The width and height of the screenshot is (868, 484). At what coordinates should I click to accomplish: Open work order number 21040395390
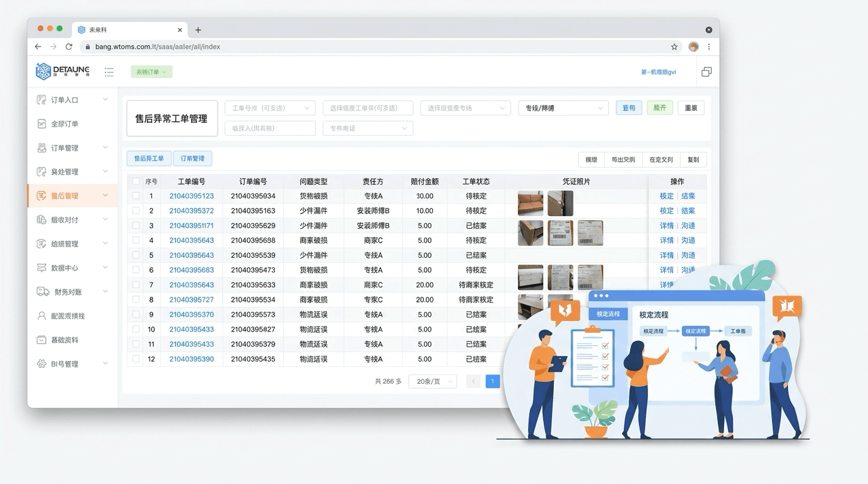(x=192, y=359)
